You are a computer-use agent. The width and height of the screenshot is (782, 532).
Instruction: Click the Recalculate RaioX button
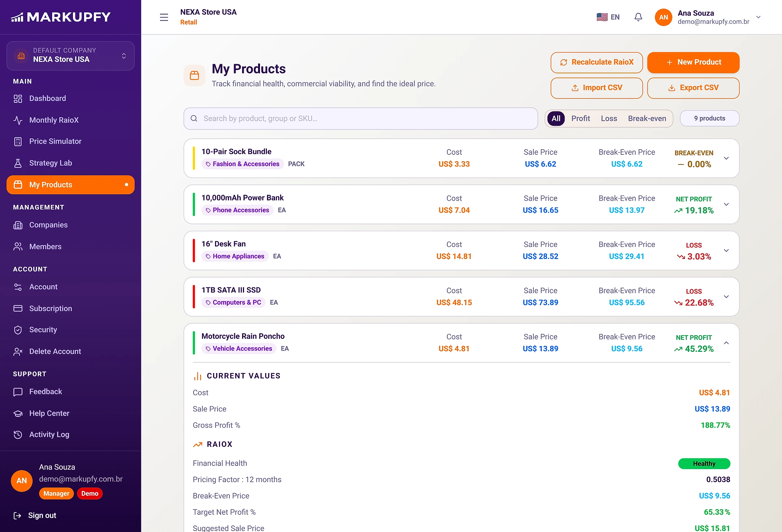click(597, 63)
